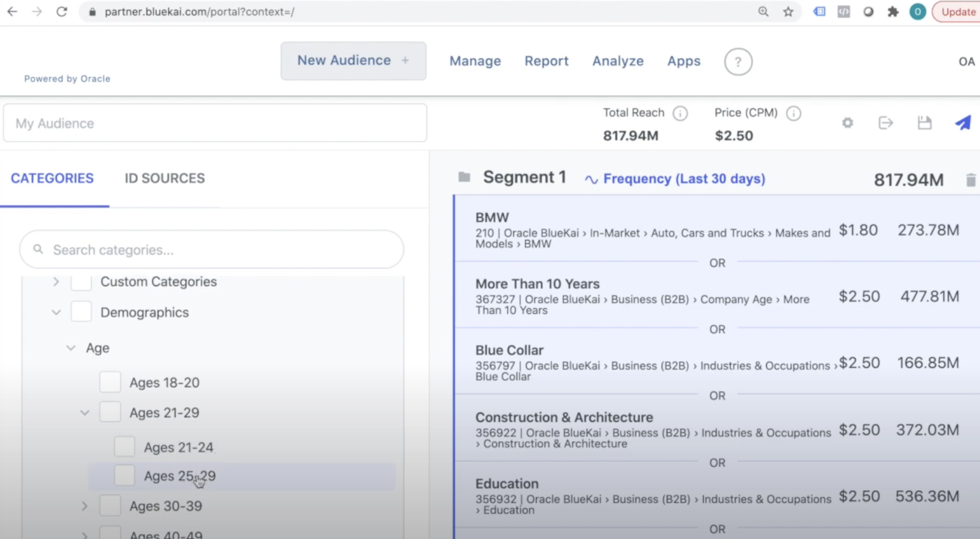Click the export audience arrow icon
Image resolution: width=980 pixels, height=539 pixels.
point(886,123)
